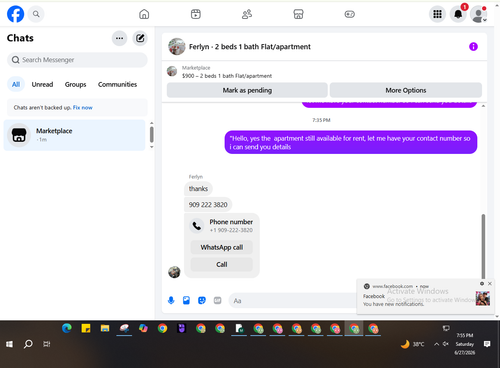This screenshot has width=500, height=368.
Task: Open notification settings gear on popup
Action: [482, 284]
